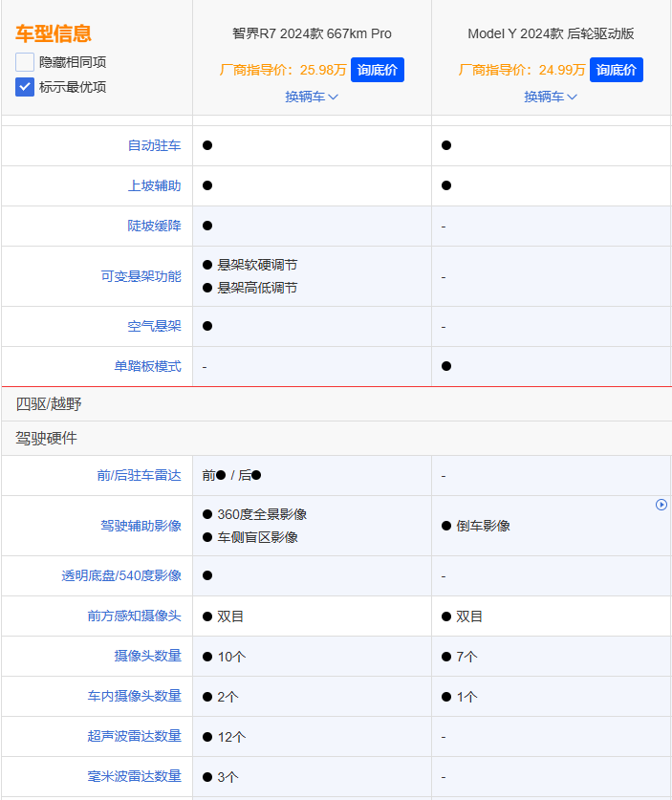The image size is (672, 800).
Task: Open the 超声波雷达数量 spec link
Action: click(134, 736)
